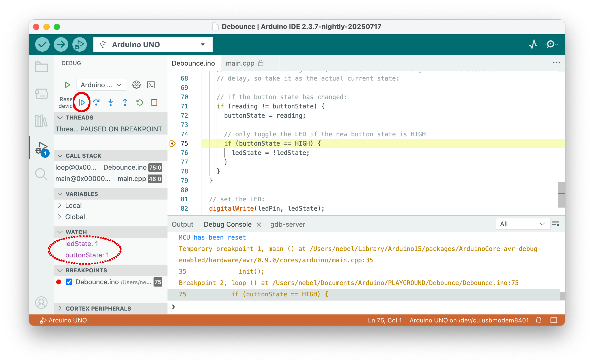Toggle bottom panel in status bar

(554, 320)
